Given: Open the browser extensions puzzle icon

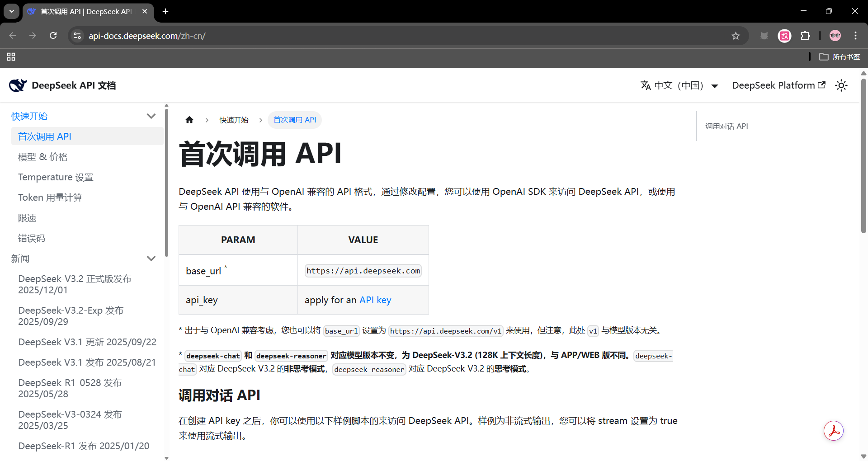Looking at the screenshot, I should pos(805,36).
